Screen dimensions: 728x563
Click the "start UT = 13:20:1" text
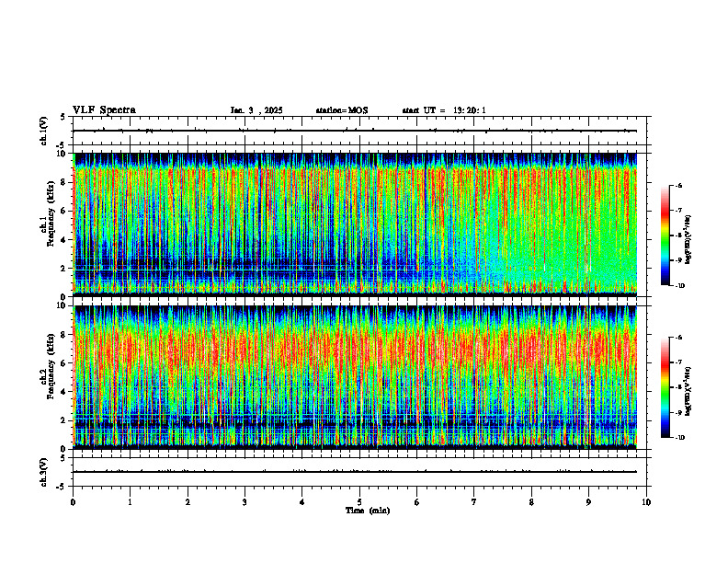coord(444,110)
